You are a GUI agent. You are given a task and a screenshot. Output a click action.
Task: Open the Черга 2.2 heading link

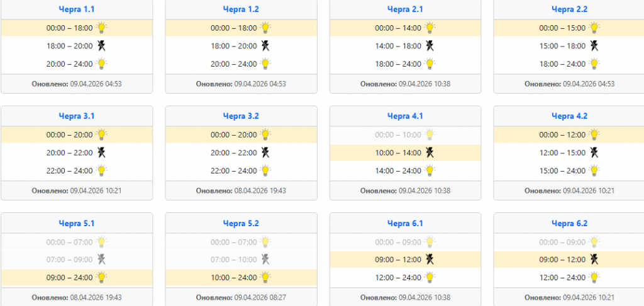569,9
